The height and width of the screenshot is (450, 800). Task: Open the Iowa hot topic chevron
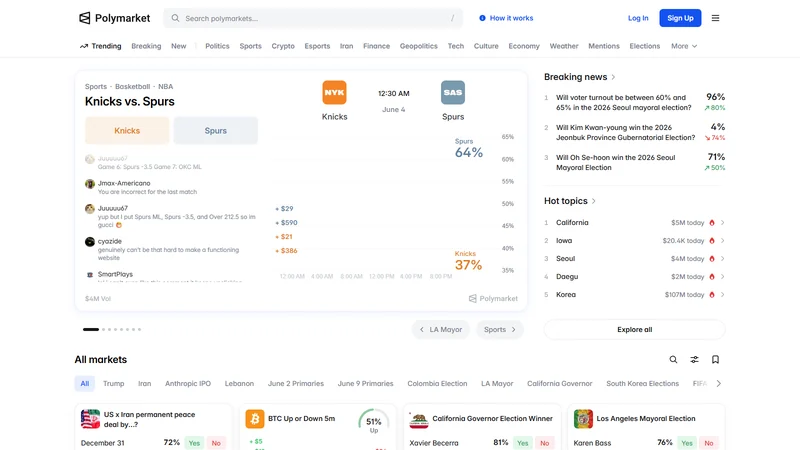point(722,241)
